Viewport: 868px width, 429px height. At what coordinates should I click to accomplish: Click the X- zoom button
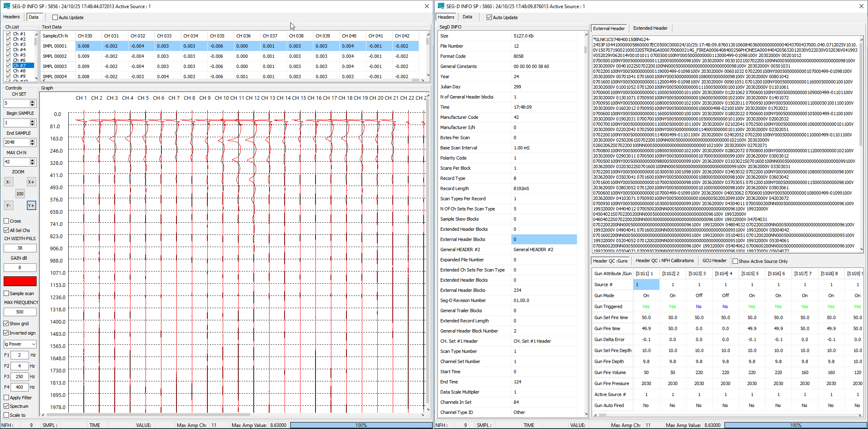[8, 182]
